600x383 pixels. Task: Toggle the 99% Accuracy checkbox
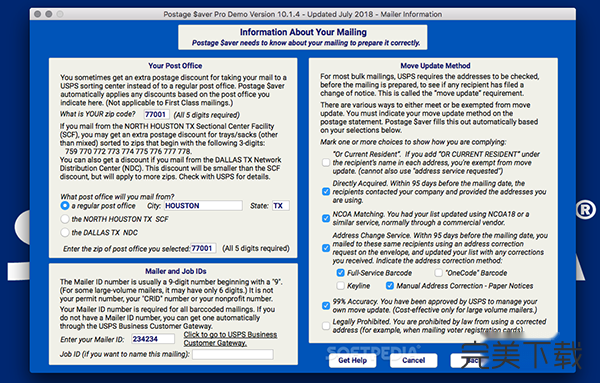326,305
